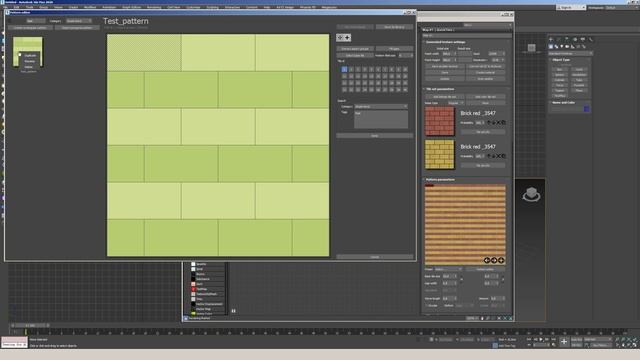Open the Utilities tab in command panel

591,40
